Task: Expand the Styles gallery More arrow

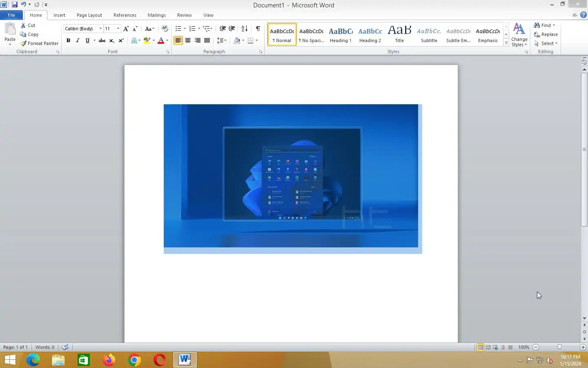Action: 506,43
